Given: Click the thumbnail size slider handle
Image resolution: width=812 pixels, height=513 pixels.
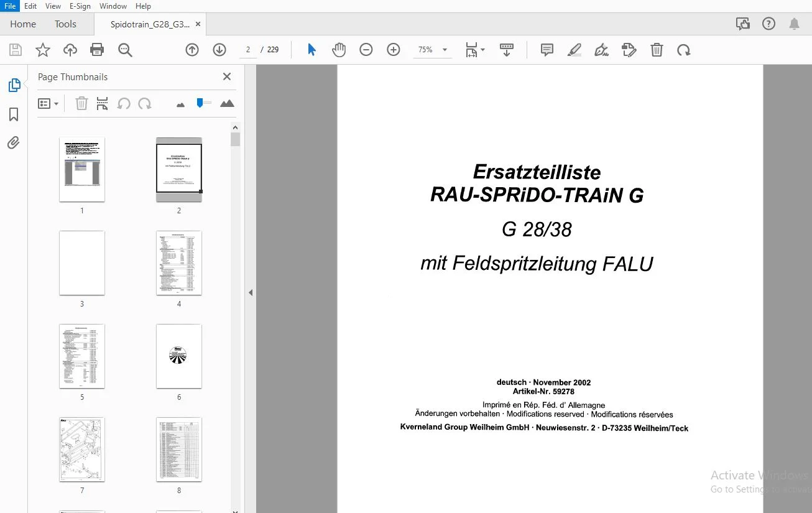Looking at the screenshot, I should (x=200, y=103).
